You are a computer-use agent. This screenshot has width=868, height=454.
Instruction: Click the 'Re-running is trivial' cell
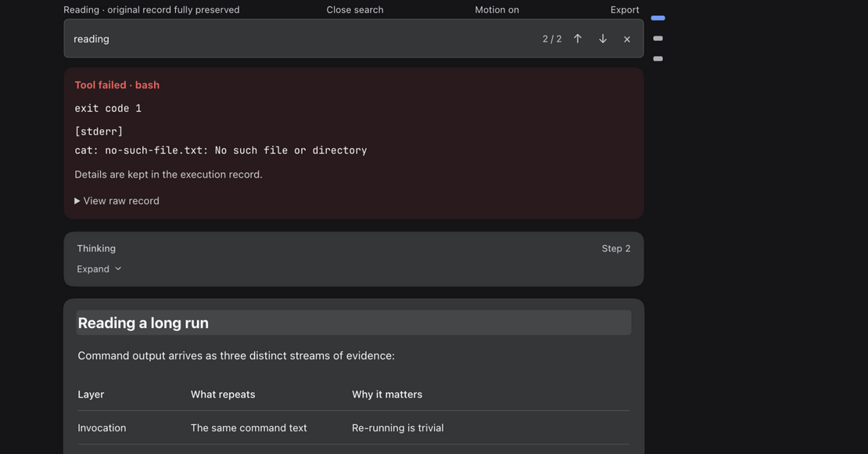(397, 428)
